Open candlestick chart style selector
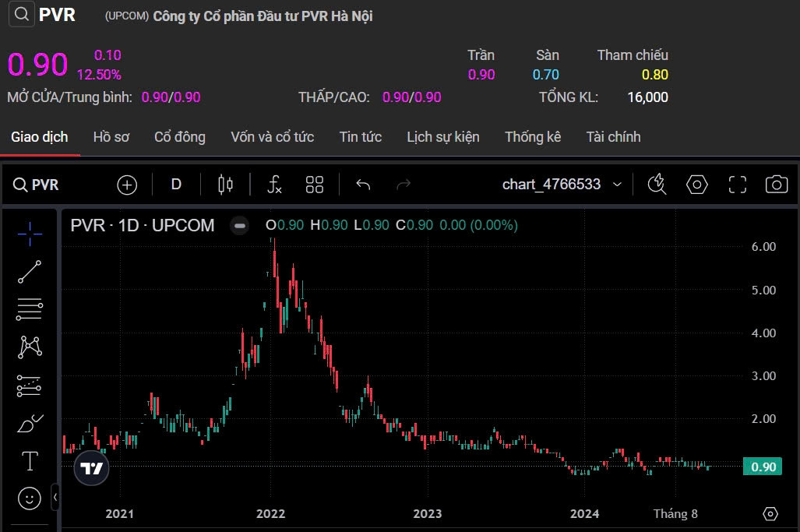This screenshot has width=800, height=532. (x=225, y=185)
